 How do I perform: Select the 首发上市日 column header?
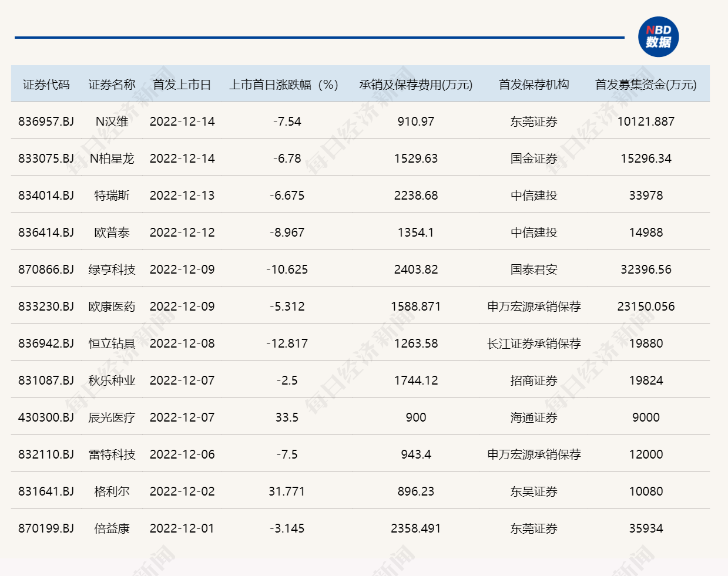[182, 85]
